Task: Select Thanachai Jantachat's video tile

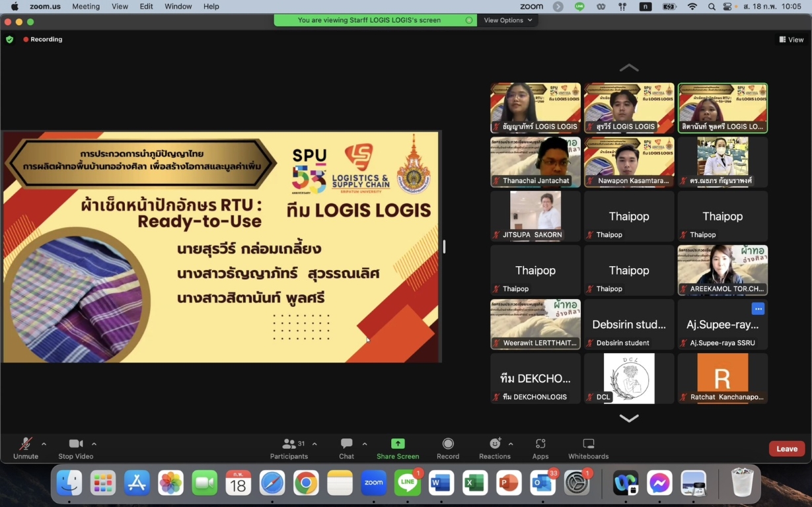Action: tap(535, 162)
